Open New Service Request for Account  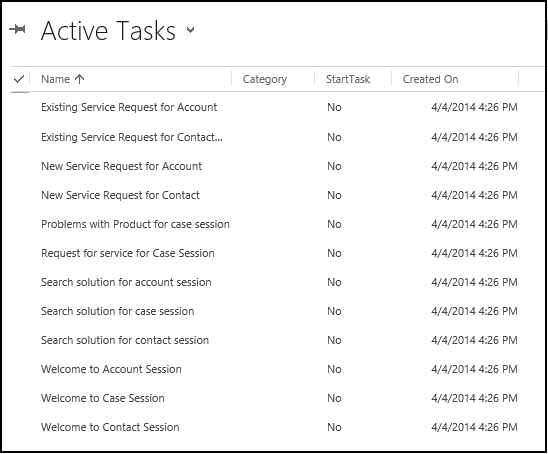(121, 166)
